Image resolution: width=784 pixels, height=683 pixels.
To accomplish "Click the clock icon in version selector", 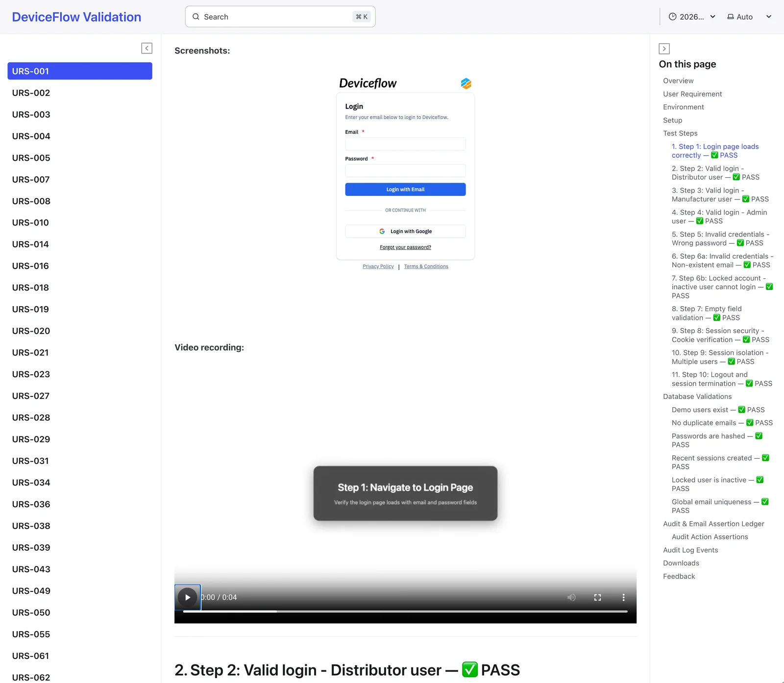I will click(x=673, y=17).
